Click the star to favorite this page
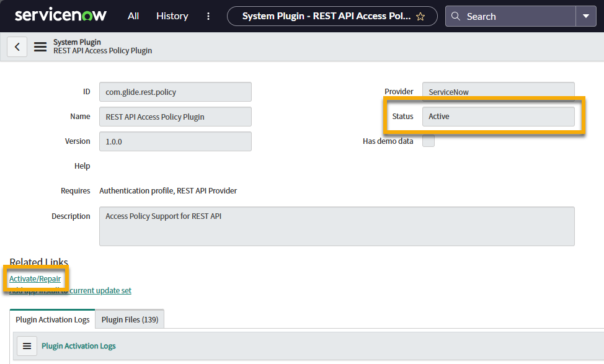The height and width of the screenshot is (364, 604). pos(421,16)
